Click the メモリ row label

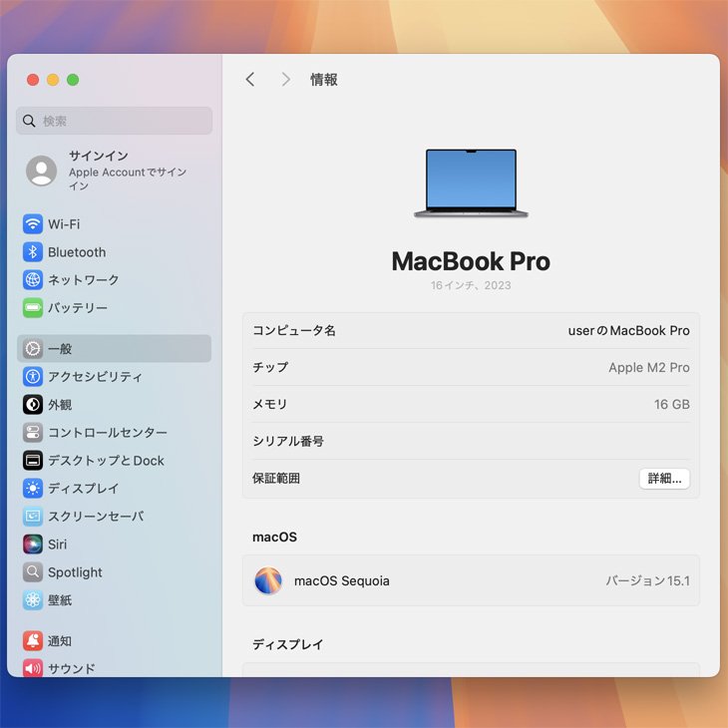269,405
